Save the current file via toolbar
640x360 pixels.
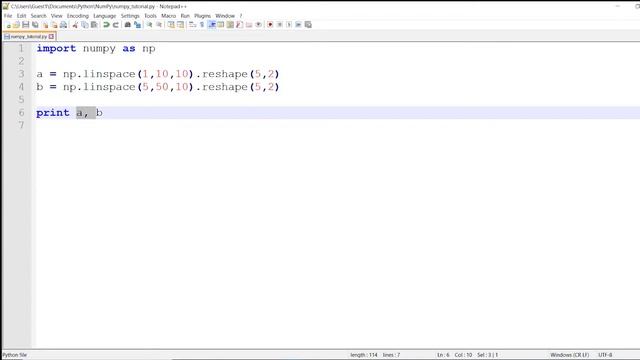[26, 25]
